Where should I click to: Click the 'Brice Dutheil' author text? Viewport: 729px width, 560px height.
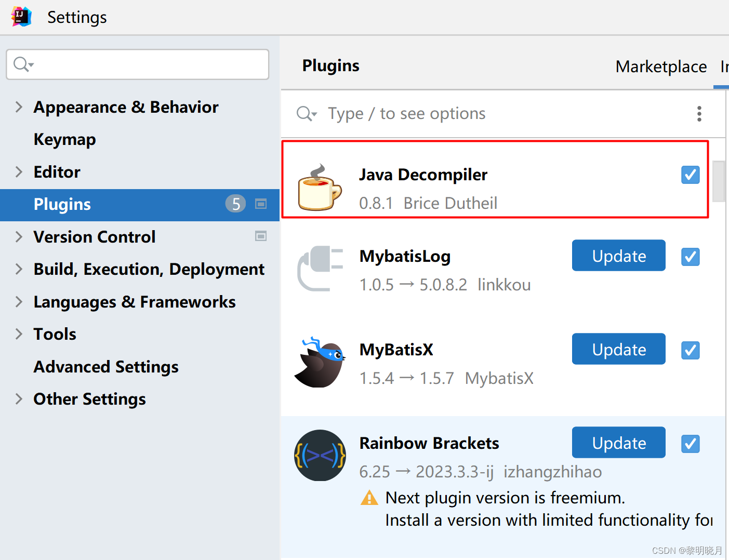(450, 203)
